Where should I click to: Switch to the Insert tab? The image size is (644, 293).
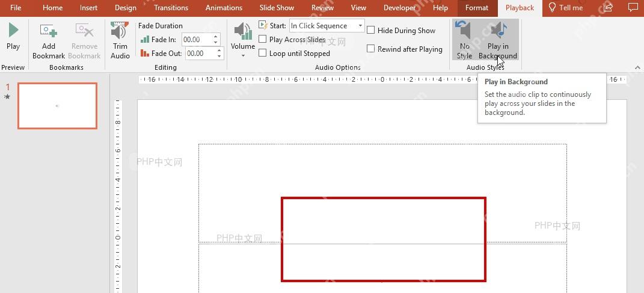click(89, 8)
